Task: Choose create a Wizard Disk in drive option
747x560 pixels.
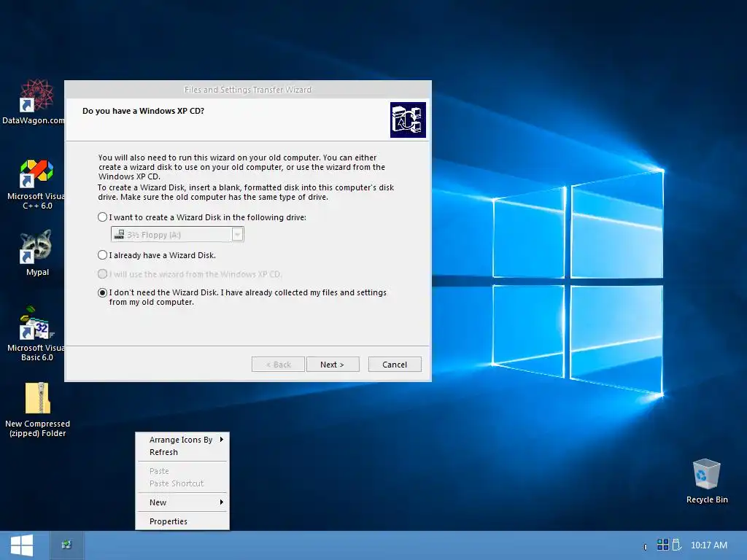Action: pyautogui.click(x=203, y=217)
